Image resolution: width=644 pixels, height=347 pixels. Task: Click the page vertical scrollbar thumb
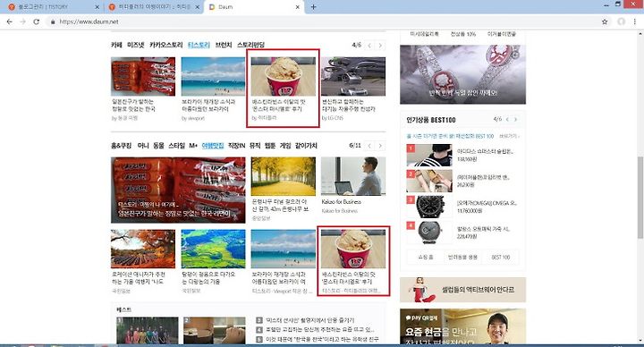[x=640, y=197]
